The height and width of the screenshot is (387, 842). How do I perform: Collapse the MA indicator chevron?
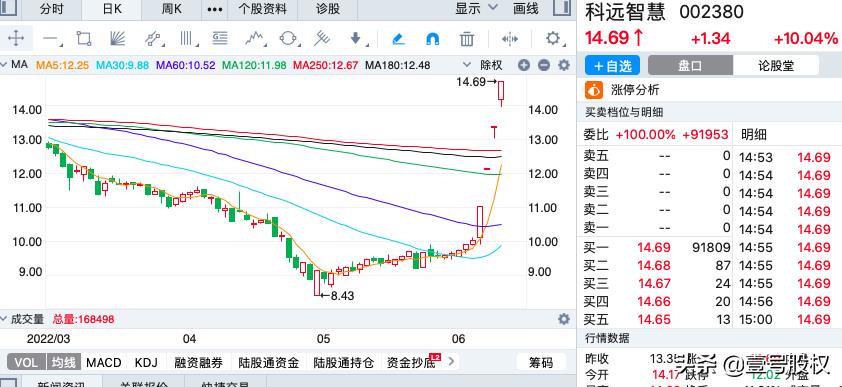tap(4, 65)
